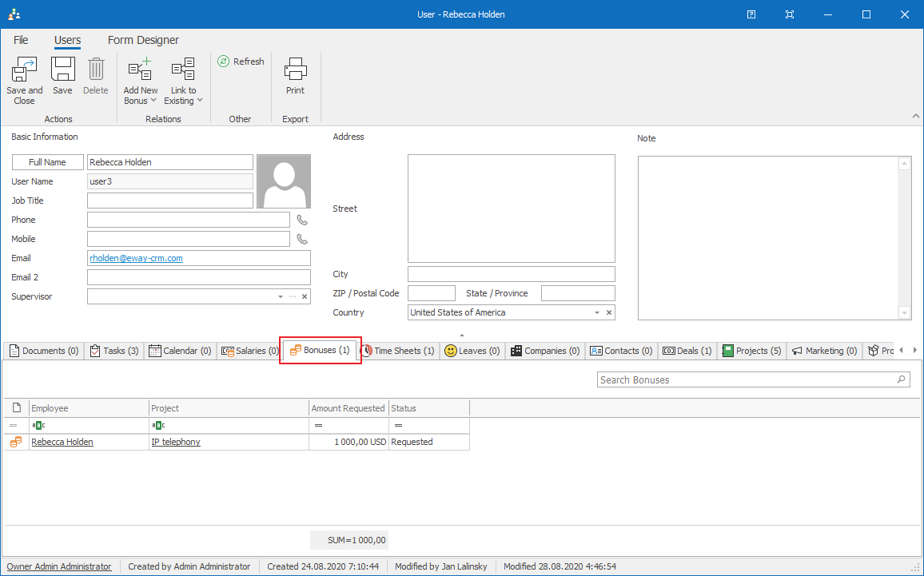
Task: Click Amount Requested filter equals icon
Action: pos(318,425)
